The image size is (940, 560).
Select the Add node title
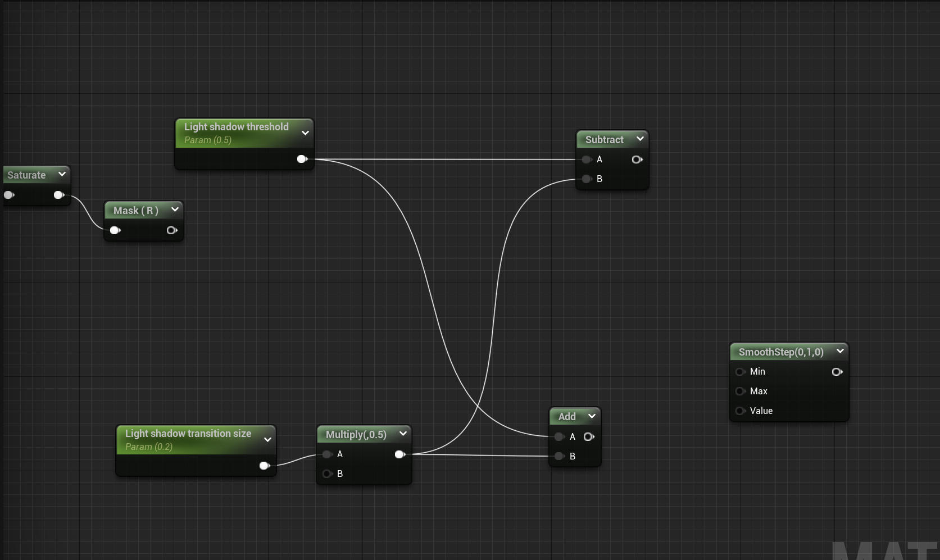point(567,417)
